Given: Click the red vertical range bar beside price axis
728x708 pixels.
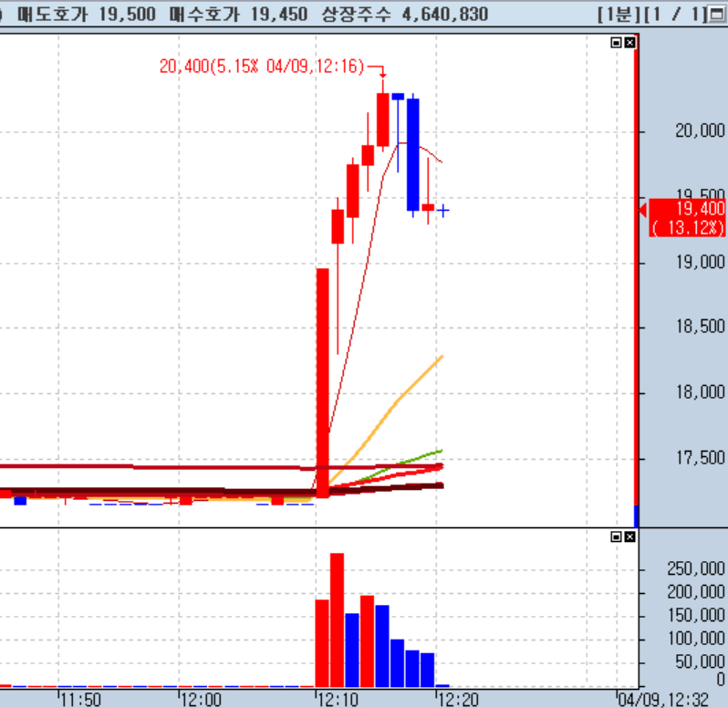Looking at the screenshot, I should (637, 272).
